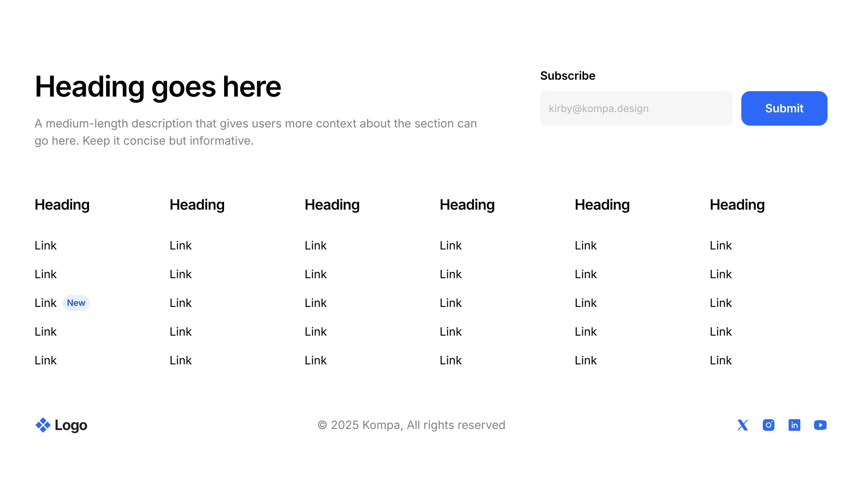Click the LinkedIn icon in footer
Screen dimensions: 862x504
pos(794,425)
